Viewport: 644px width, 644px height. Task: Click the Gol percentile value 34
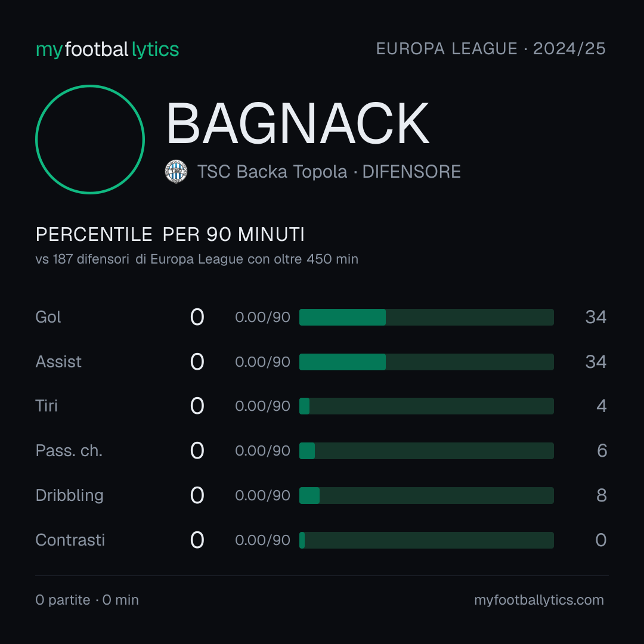point(596,317)
